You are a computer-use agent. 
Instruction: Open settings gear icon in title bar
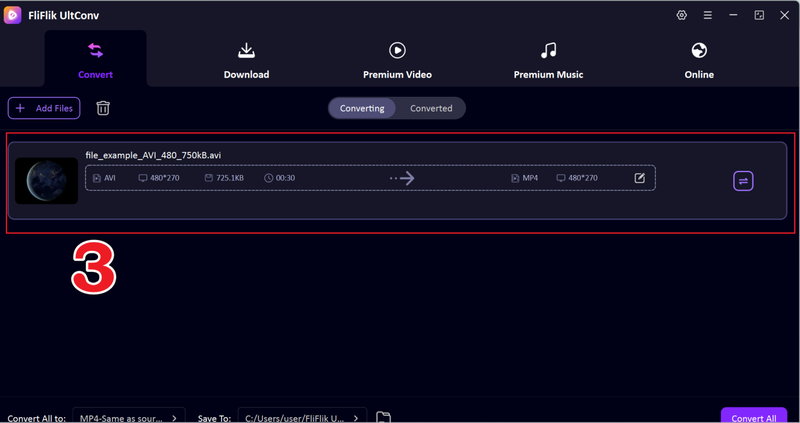click(x=682, y=15)
